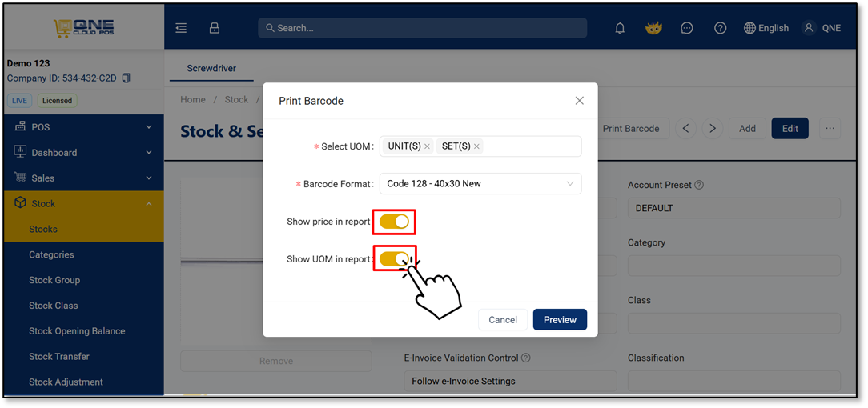
Task: Toggle Show price in report
Action: [394, 222]
